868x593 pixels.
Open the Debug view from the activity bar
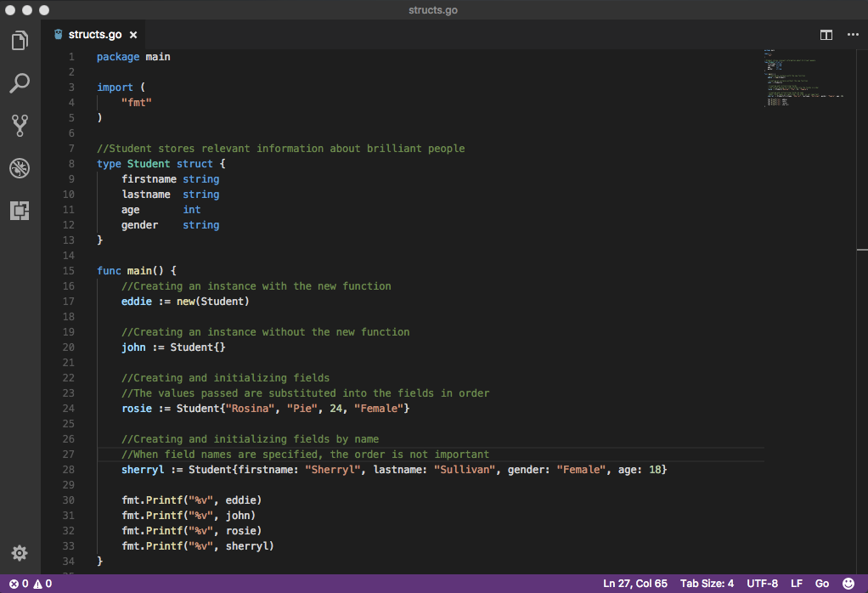20,167
